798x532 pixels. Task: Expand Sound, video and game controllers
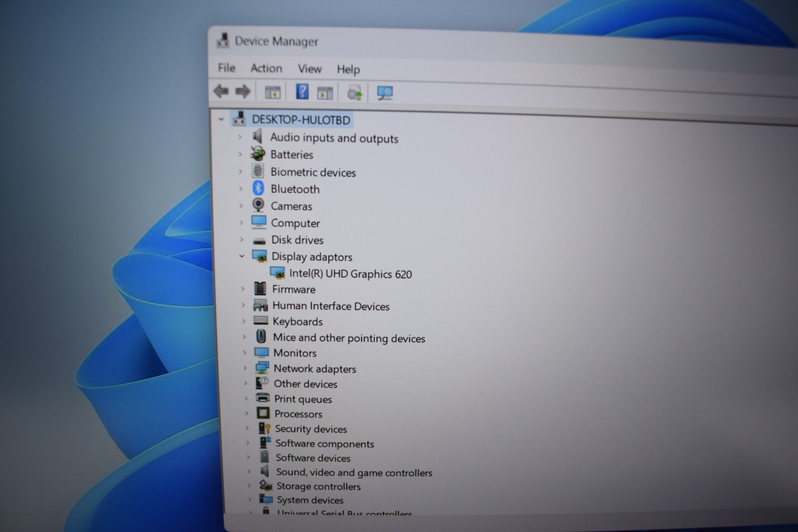pos(249,471)
